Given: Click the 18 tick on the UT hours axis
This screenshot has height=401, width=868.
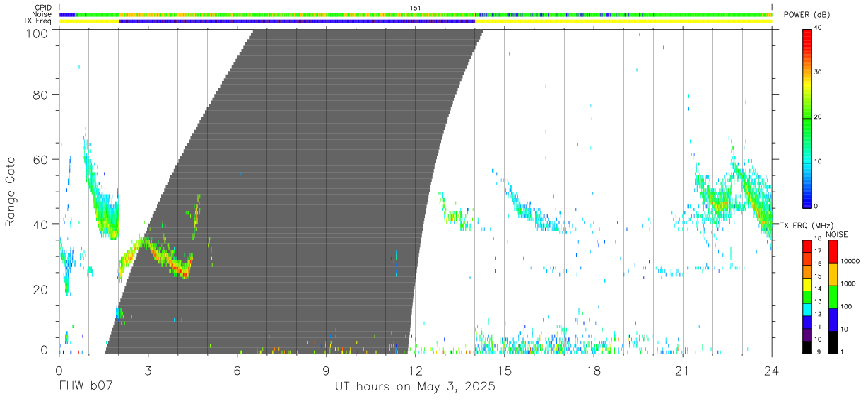Looking at the screenshot, I should point(593,370).
